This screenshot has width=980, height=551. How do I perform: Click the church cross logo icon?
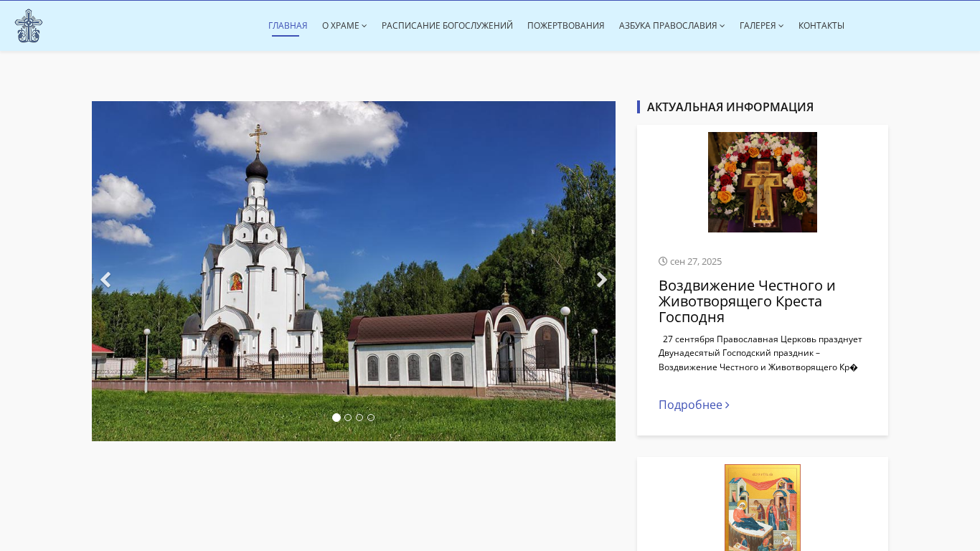(29, 26)
